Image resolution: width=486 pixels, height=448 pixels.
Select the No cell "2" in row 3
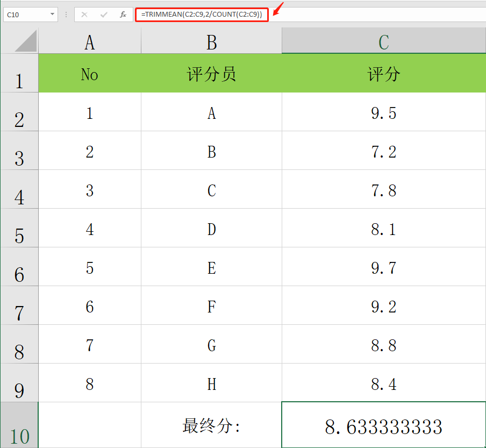(x=90, y=151)
